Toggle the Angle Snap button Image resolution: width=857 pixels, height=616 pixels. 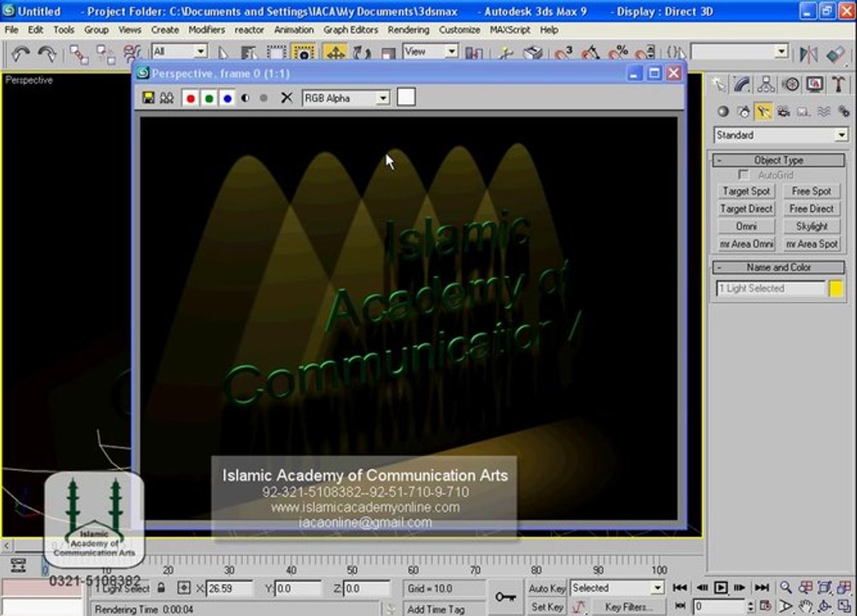click(x=590, y=54)
